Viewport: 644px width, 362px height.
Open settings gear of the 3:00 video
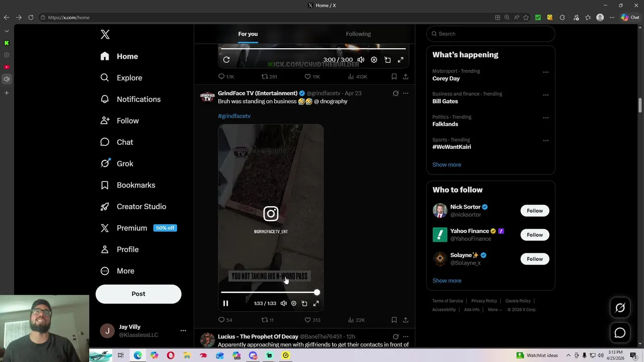coord(374,60)
